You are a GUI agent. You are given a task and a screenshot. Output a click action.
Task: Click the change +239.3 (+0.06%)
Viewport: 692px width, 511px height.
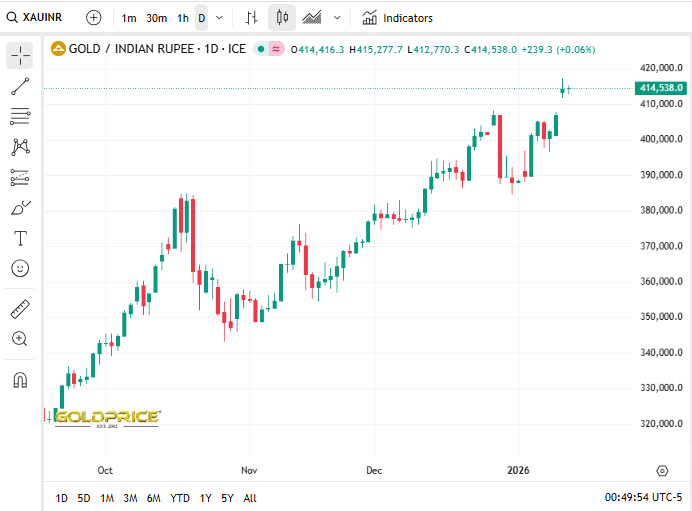pyautogui.click(x=559, y=49)
